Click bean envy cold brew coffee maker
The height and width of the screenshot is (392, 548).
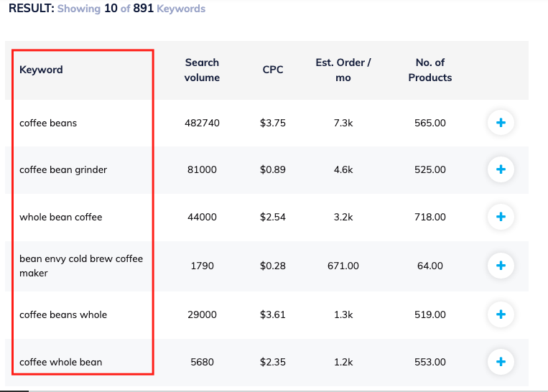(80, 266)
